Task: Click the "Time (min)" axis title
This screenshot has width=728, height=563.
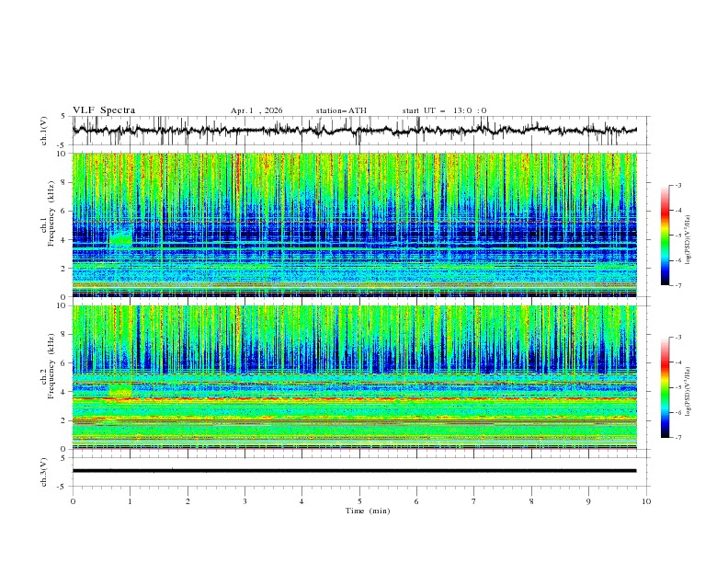Action: pyautogui.click(x=368, y=511)
